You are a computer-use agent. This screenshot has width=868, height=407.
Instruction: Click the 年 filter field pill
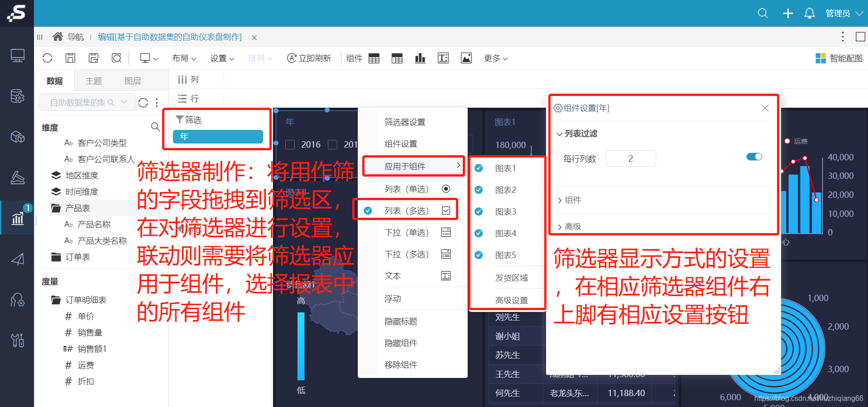pos(218,136)
